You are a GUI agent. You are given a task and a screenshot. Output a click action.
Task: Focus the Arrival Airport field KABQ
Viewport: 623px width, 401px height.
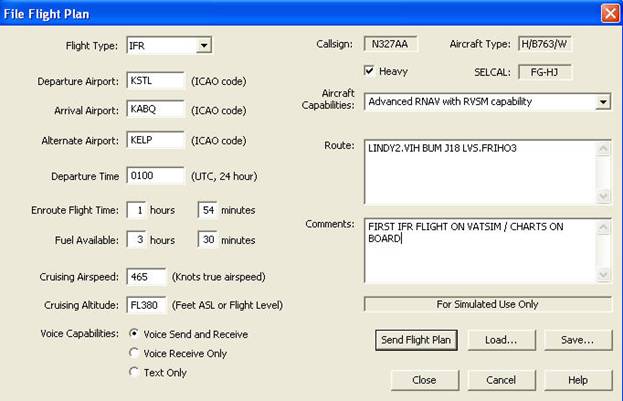point(155,110)
